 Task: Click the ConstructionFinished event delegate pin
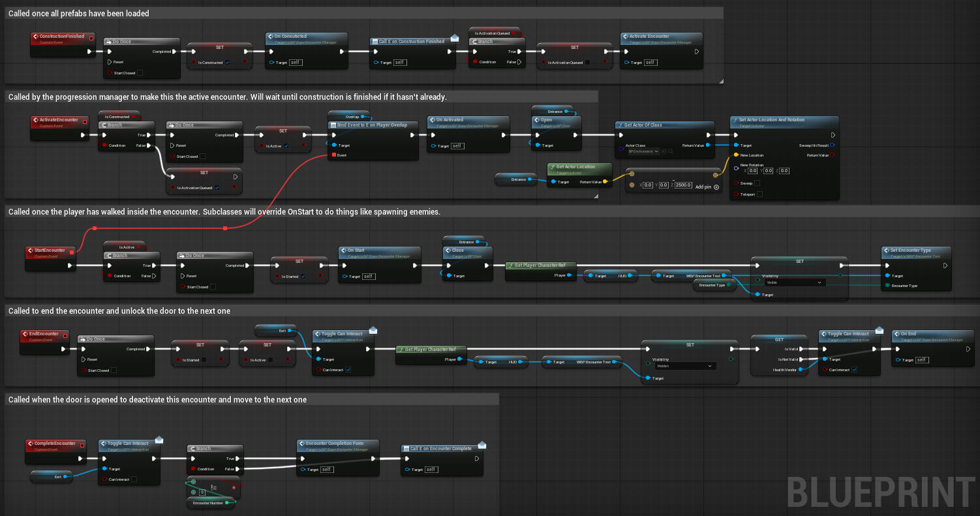[90, 37]
